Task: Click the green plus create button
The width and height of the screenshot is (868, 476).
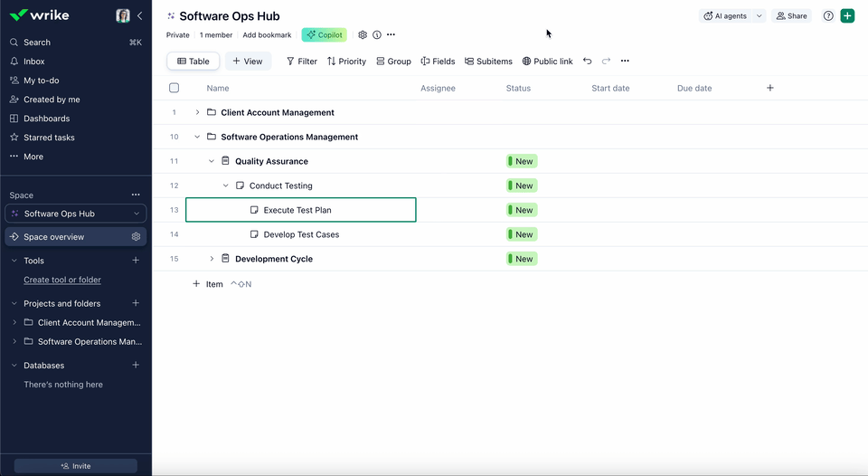Action: [847, 16]
